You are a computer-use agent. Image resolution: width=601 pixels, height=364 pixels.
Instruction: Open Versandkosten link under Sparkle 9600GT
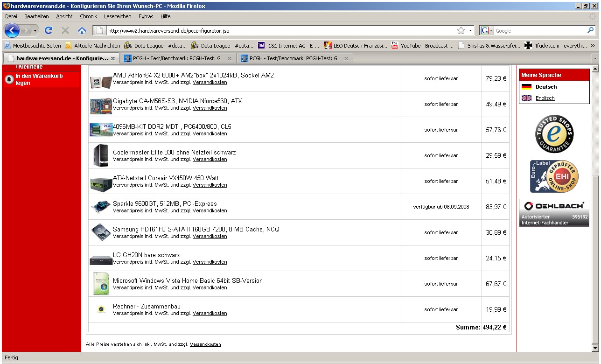[x=210, y=211]
